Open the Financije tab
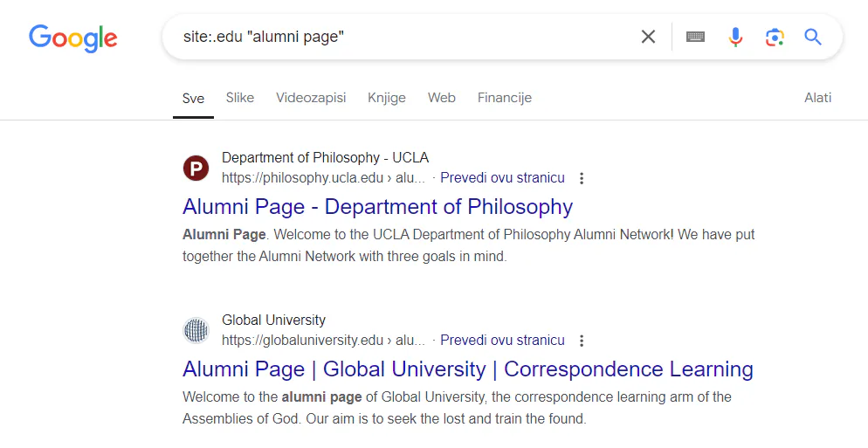Image resolution: width=868 pixels, height=448 pixels. click(505, 98)
